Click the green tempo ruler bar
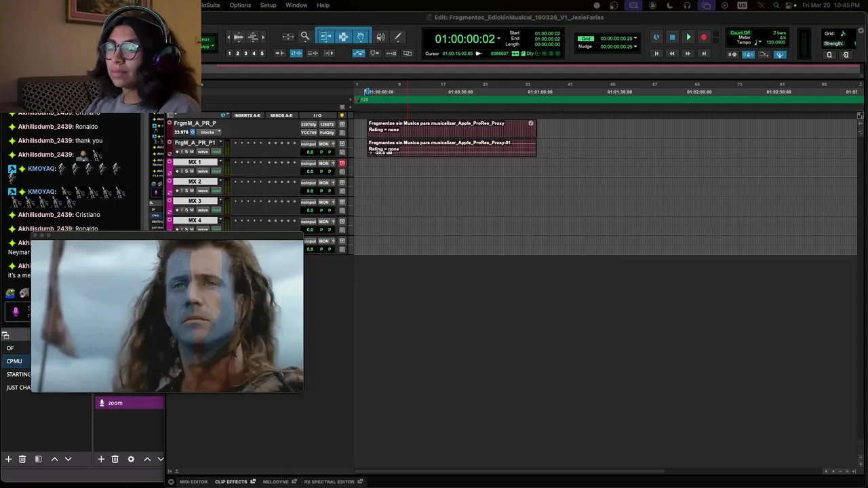868x488 pixels. (x=607, y=100)
